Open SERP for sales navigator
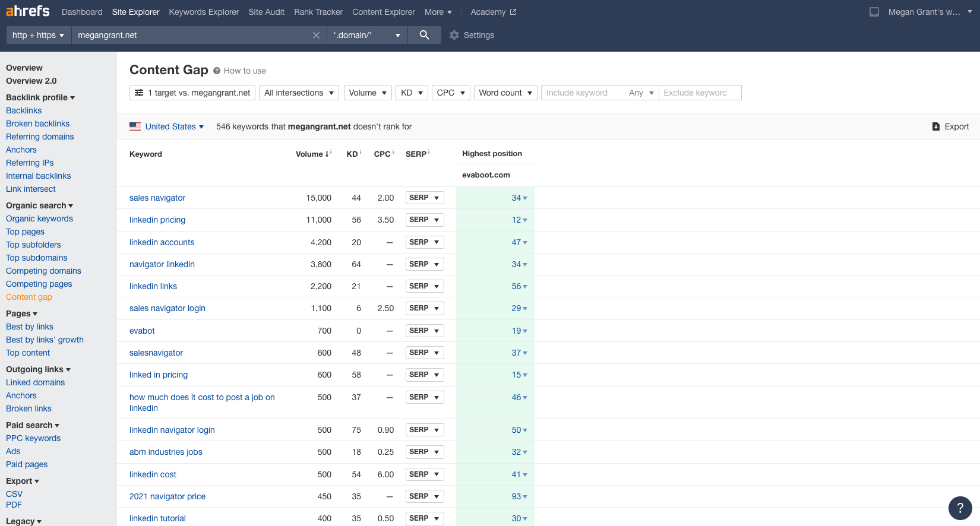The image size is (980, 526). [x=425, y=198]
